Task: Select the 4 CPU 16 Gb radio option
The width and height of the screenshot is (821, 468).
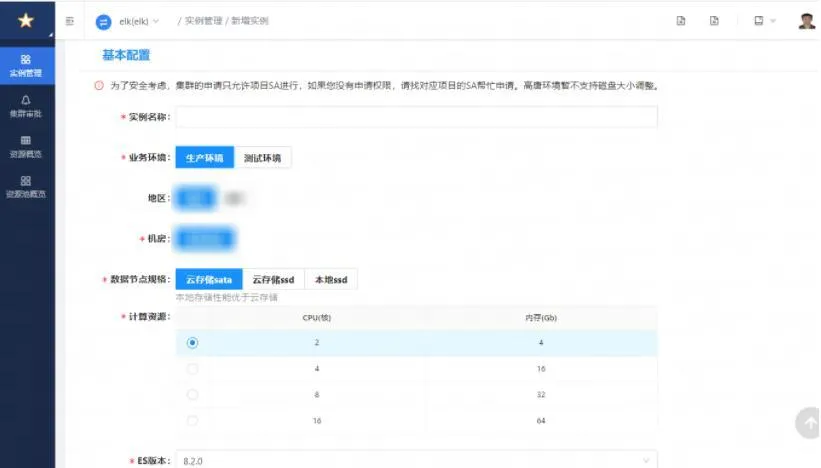Action: pos(192,369)
